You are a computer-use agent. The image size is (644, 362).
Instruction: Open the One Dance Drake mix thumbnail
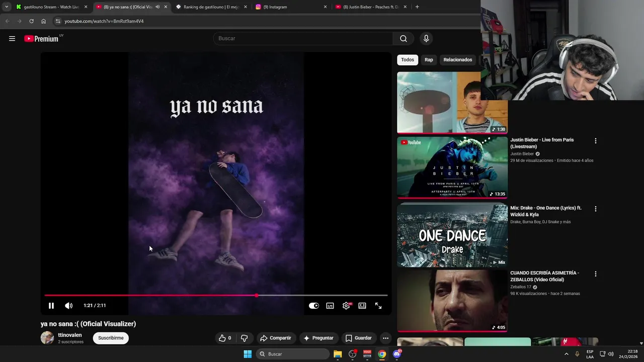click(x=452, y=235)
